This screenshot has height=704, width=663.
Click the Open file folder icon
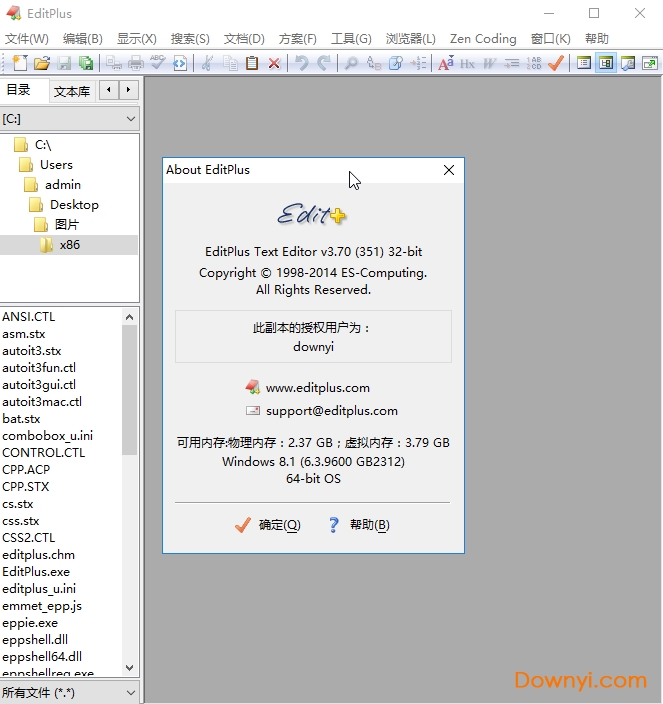(42, 63)
